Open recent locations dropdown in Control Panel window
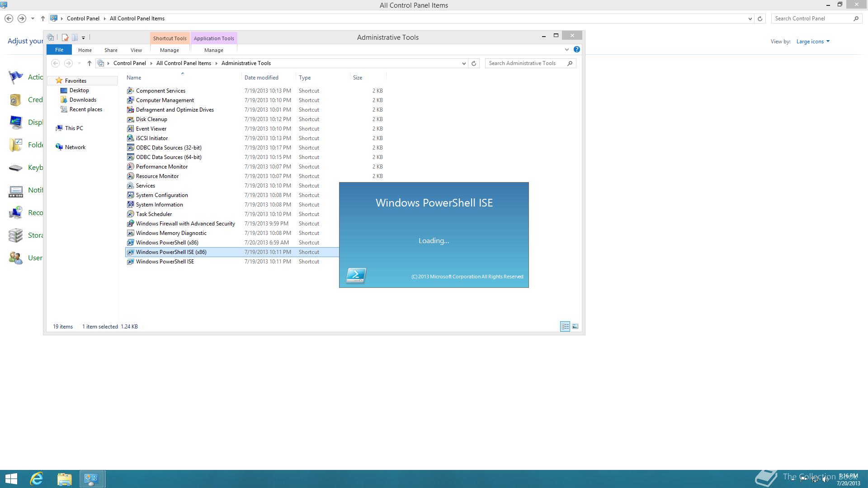868x488 pixels. [33, 19]
